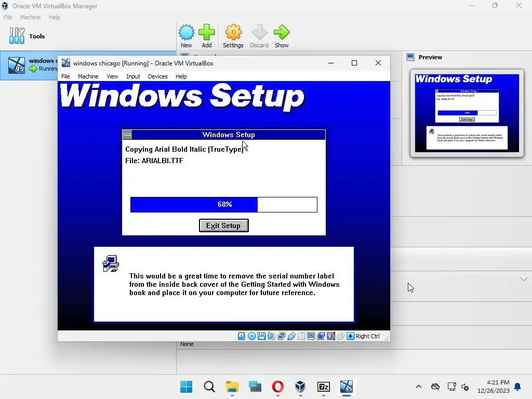The image size is (532, 399).
Task: Click the host key arrow icon
Action: coord(351,336)
